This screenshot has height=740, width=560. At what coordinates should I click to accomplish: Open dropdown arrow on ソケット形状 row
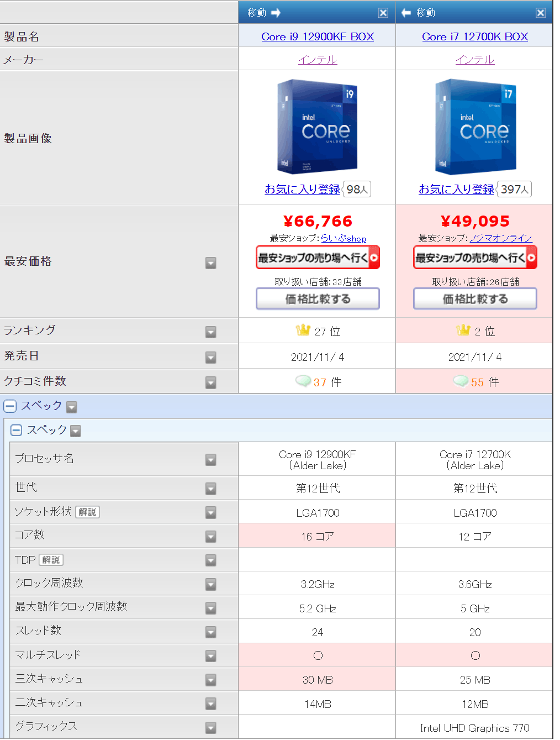click(x=210, y=513)
